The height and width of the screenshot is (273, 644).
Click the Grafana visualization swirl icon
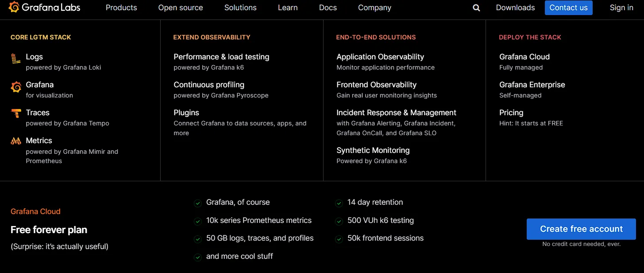point(16,87)
